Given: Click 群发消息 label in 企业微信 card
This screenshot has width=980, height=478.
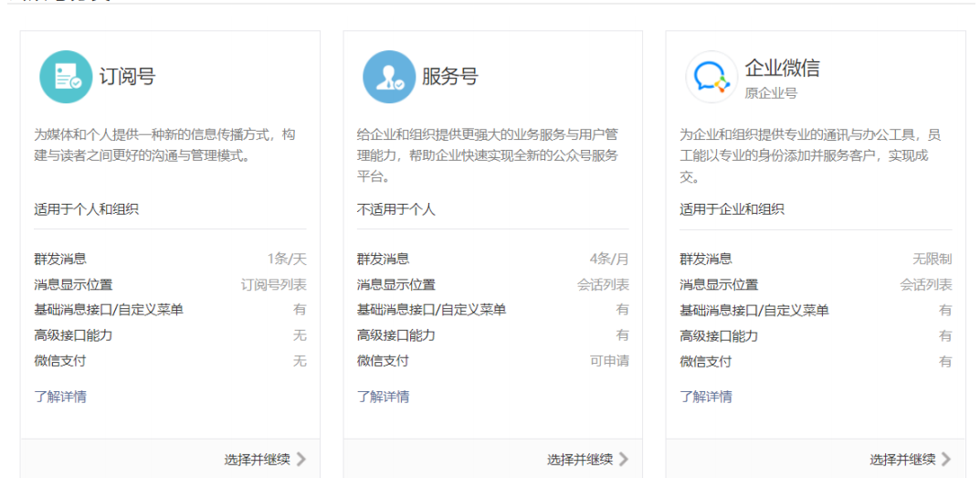Looking at the screenshot, I should pos(706,259).
